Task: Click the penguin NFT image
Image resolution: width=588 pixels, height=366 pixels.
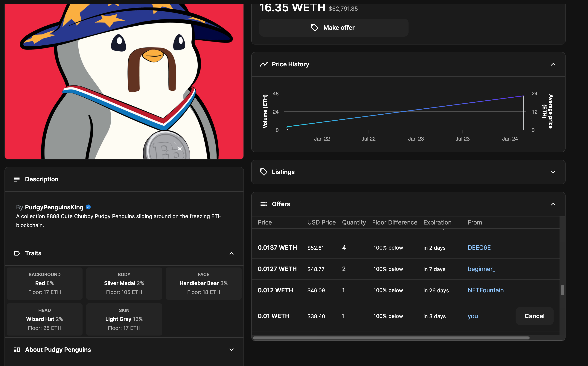Action: [x=124, y=81]
